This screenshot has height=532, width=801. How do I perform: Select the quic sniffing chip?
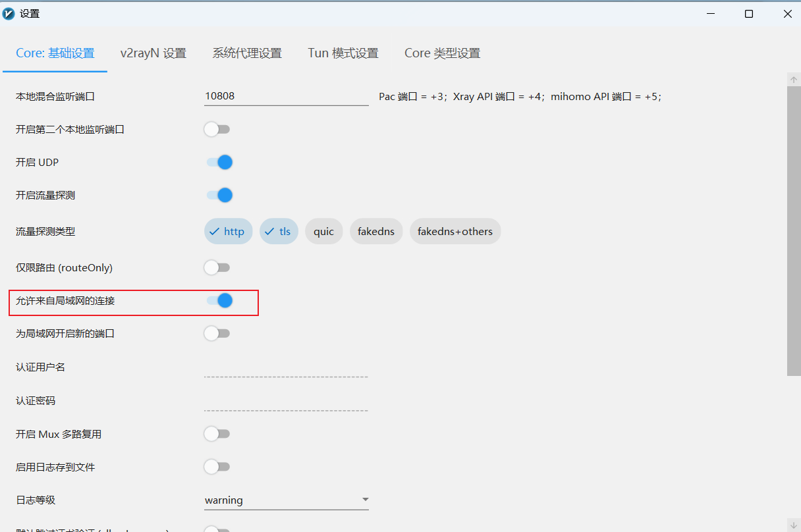click(x=324, y=231)
